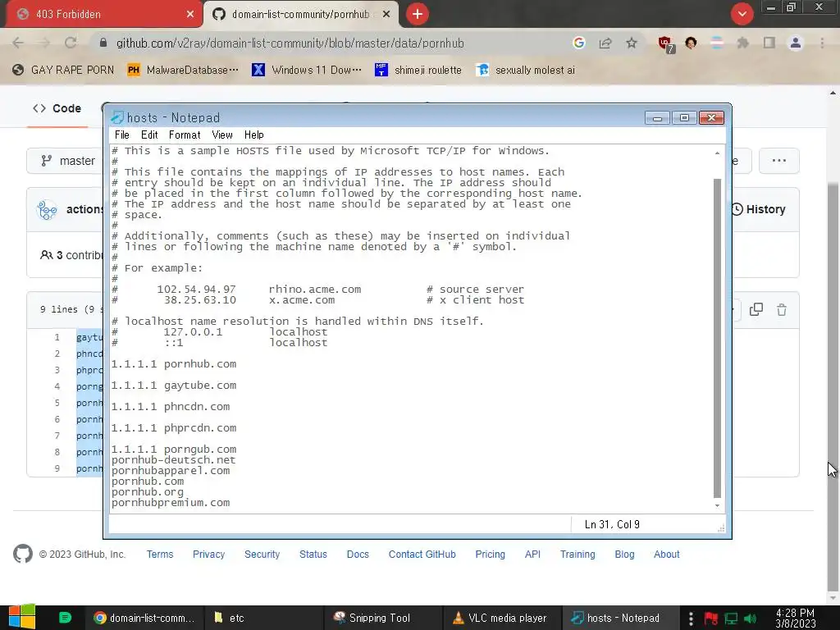The width and height of the screenshot is (840, 630).
Task: Open the Contact GitHub footer link
Action: (422, 555)
